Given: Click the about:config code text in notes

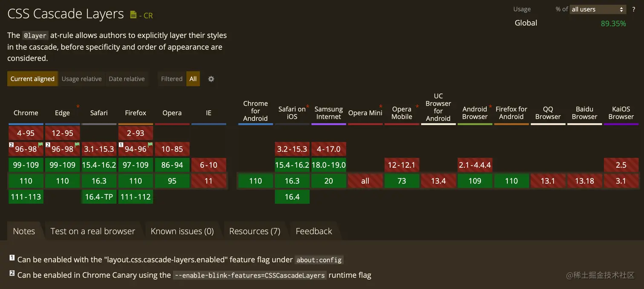Looking at the screenshot, I should [x=319, y=260].
